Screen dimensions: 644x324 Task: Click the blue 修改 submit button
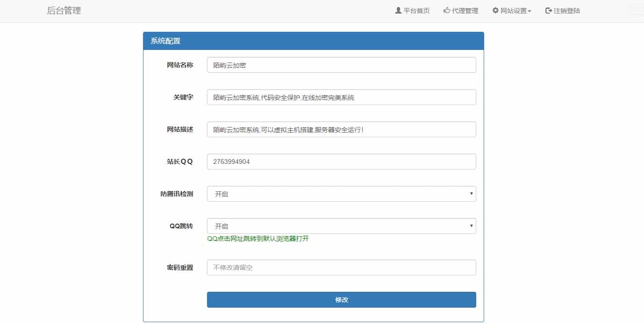coord(341,299)
